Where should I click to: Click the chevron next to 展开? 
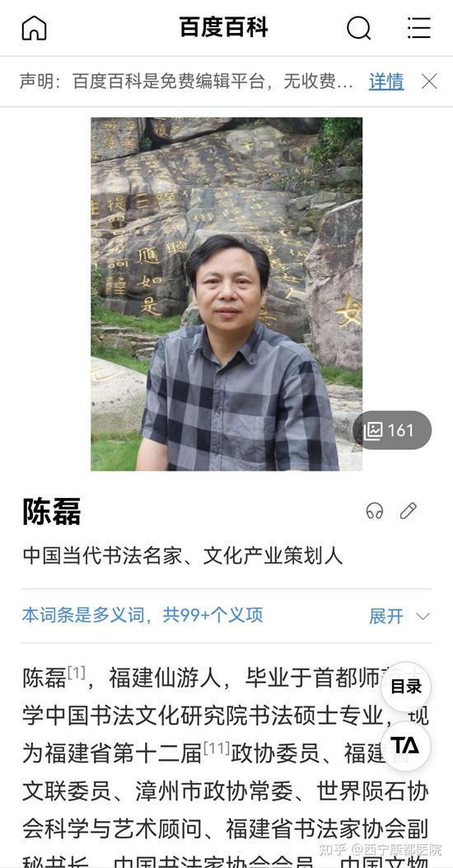coord(423,616)
